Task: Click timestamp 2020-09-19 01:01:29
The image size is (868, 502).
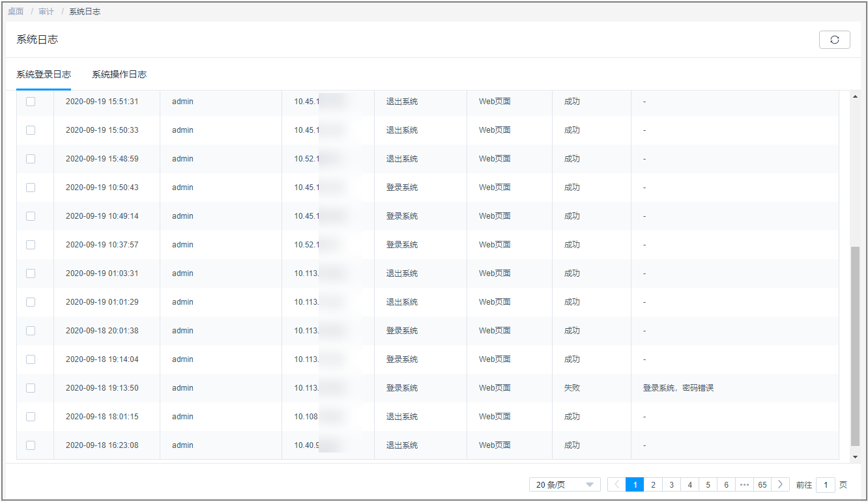Action: (102, 302)
